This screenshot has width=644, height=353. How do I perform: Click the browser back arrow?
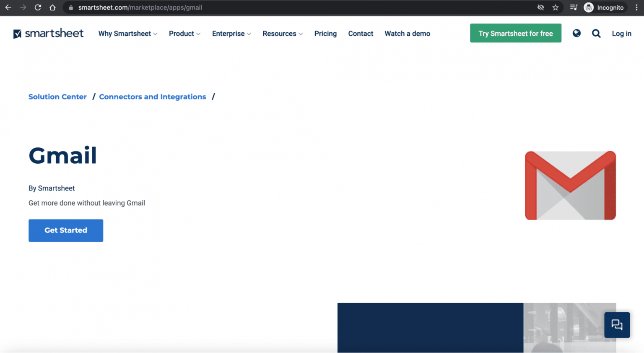coord(8,8)
